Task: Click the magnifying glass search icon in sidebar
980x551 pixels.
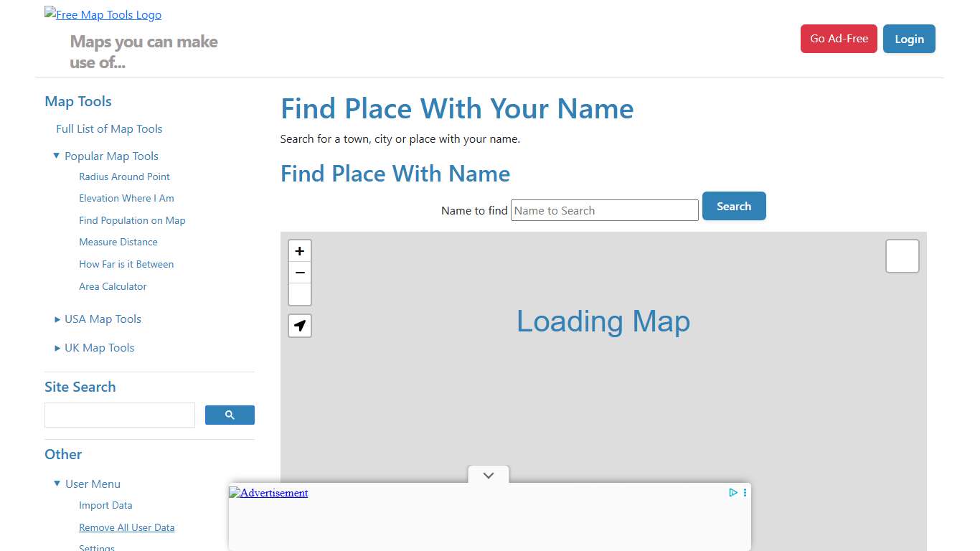Action: (x=230, y=415)
